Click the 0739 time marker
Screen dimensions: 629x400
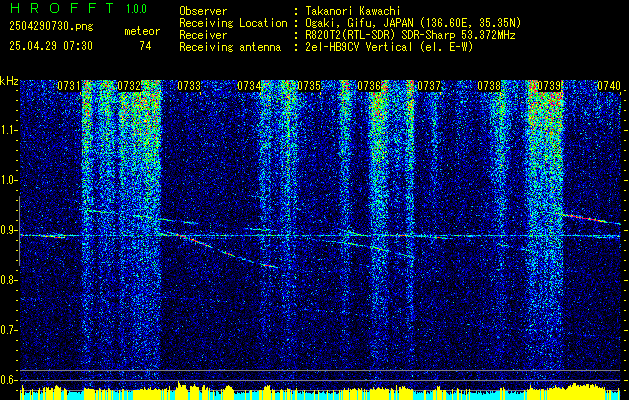point(549,86)
